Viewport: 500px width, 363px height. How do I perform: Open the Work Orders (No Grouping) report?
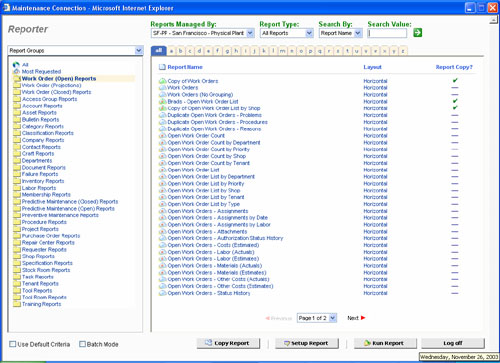(200, 95)
